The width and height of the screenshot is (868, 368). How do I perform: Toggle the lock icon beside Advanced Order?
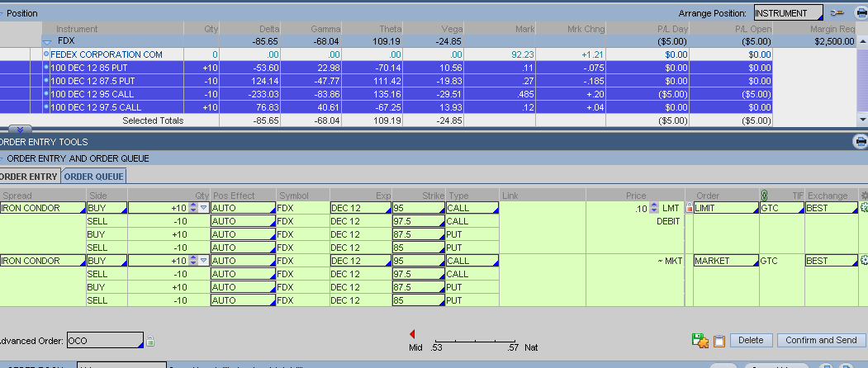pos(149,341)
